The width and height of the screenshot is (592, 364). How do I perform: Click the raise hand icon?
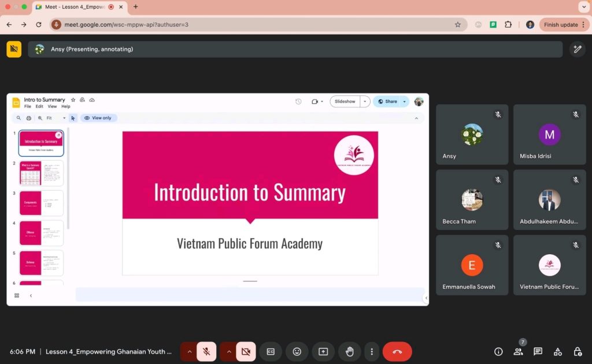tap(350, 351)
